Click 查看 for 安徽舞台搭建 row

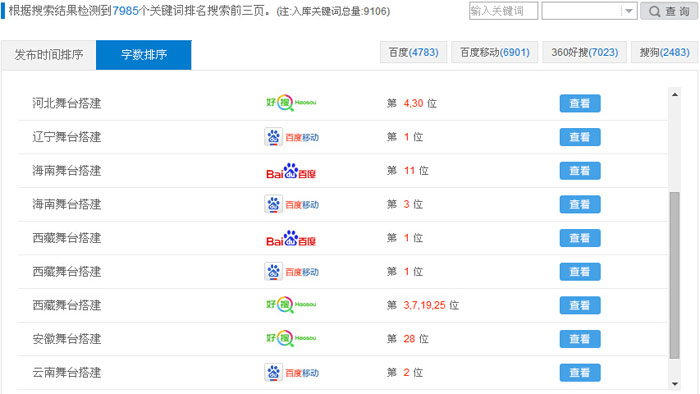pyautogui.click(x=580, y=339)
